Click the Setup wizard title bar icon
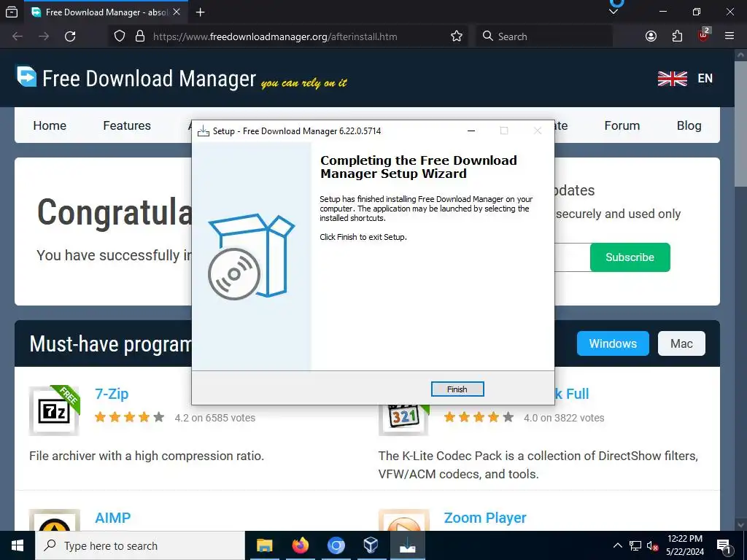Image resolution: width=747 pixels, height=560 pixels. (x=204, y=131)
